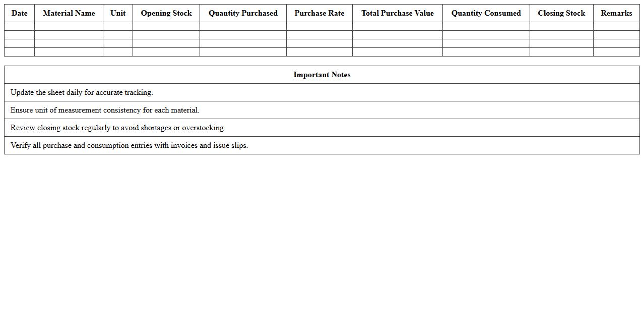Select the first empty cell under Date

19,26
